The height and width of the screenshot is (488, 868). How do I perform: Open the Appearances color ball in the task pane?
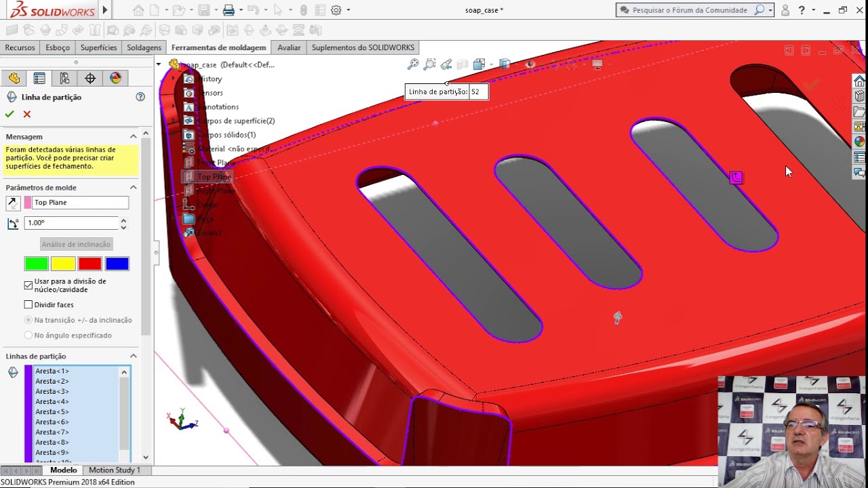[859, 142]
